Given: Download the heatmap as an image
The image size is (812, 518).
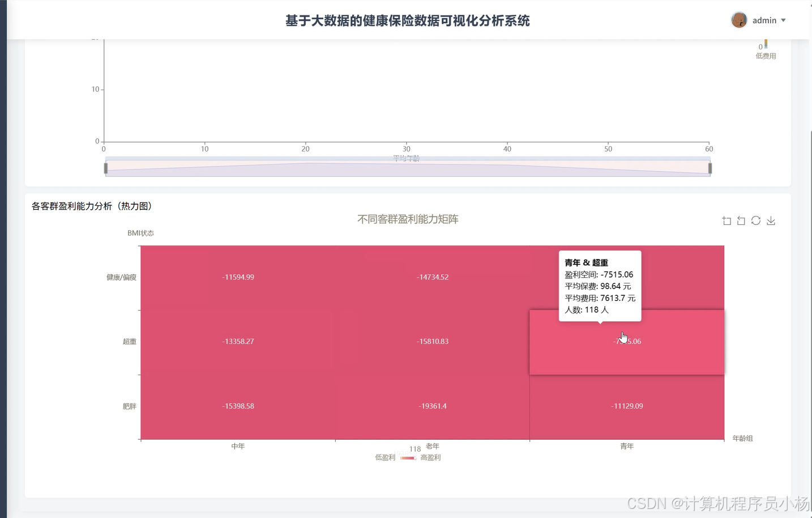Looking at the screenshot, I should pos(771,221).
